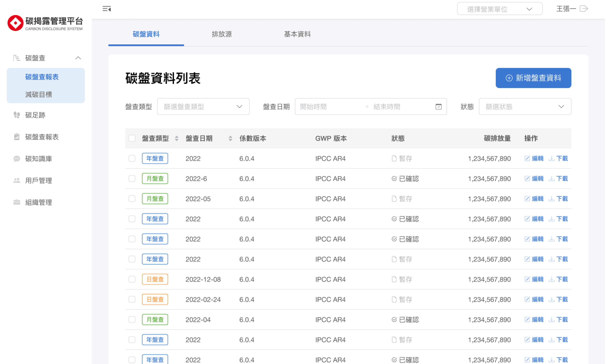Image resolution: width=605 pixels, height=364 pixels.
Task: Check the 2022-12-08 日盤查 row checkbox
Action: 132,279
